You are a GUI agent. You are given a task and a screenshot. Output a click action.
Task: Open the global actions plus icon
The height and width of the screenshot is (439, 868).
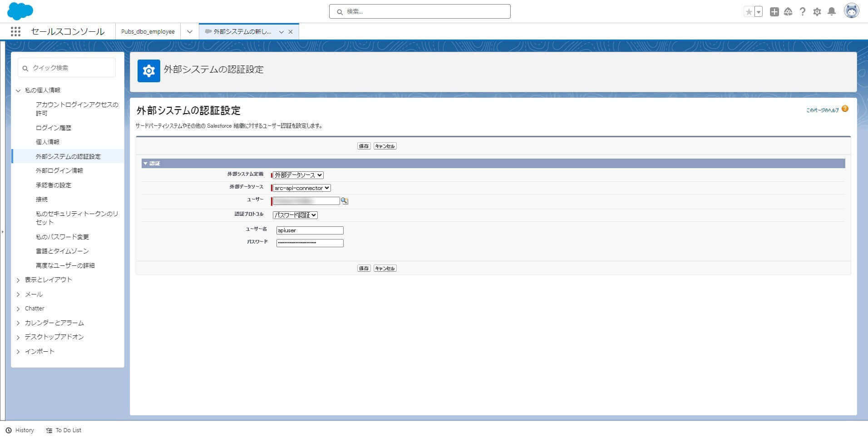[x=774, y=12]
